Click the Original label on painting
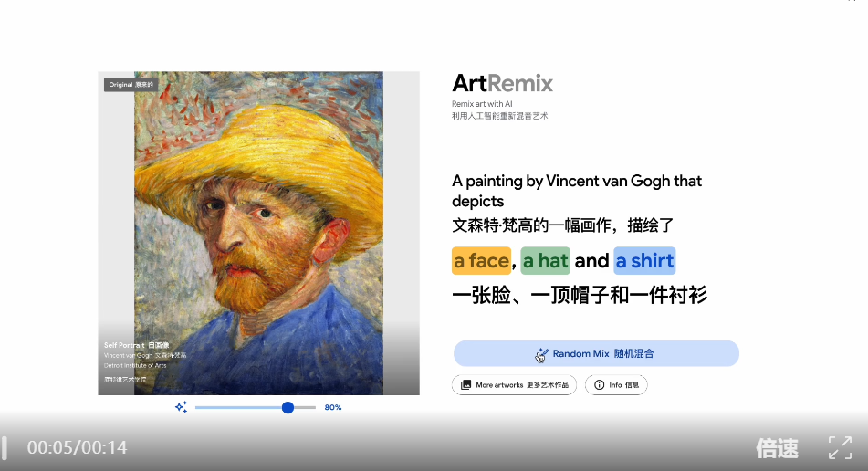 (131, 85)
